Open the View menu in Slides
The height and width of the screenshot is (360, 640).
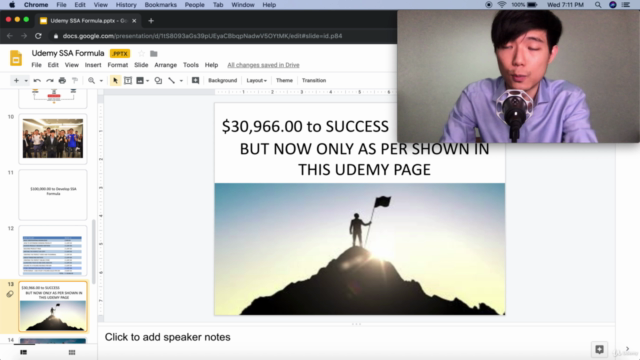(71, 65)
